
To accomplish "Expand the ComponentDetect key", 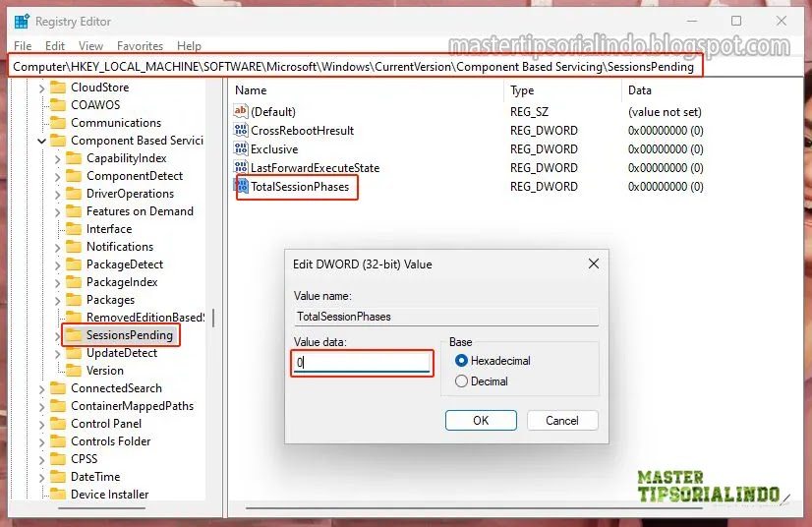I will (x=57, y=177).
